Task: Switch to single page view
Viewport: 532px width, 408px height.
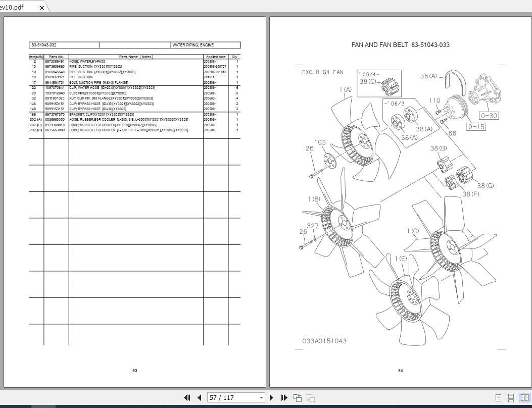Action: pyautogui.click(x=499, y=398)
